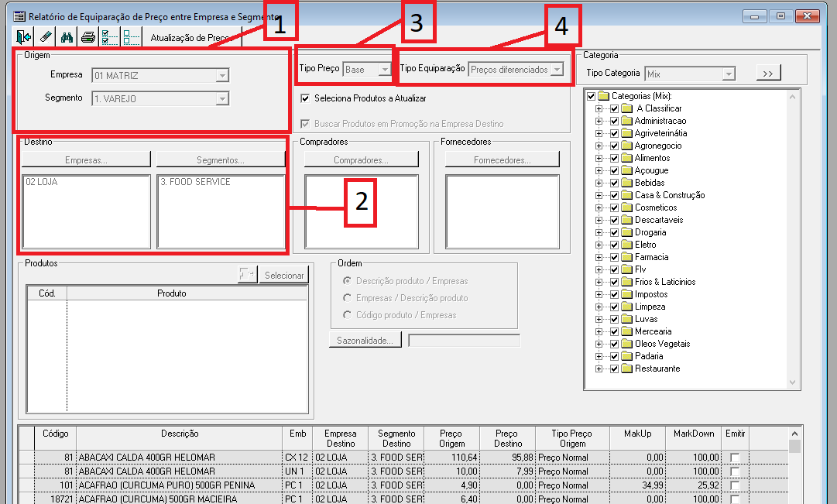The height and width of the screenshot is (504, 837).
Task: Click the exit door icon
Action: point(23,37)
